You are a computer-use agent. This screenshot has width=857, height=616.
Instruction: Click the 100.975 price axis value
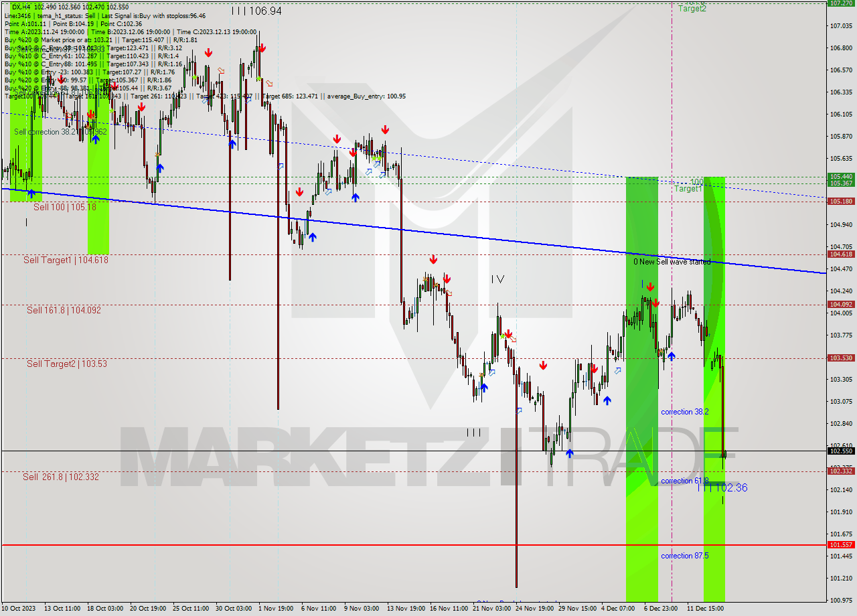(x=841, y=601)
